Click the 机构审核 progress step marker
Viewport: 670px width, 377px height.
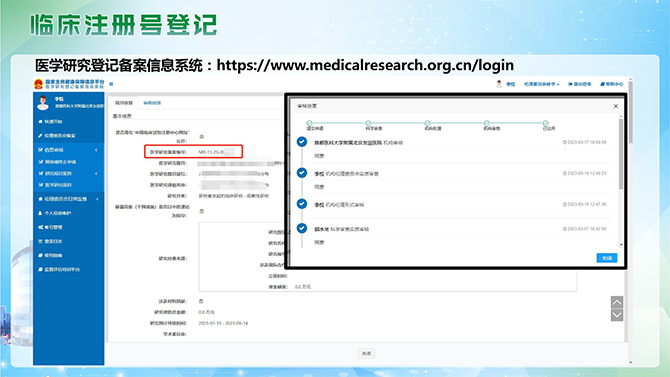[486, 123]
